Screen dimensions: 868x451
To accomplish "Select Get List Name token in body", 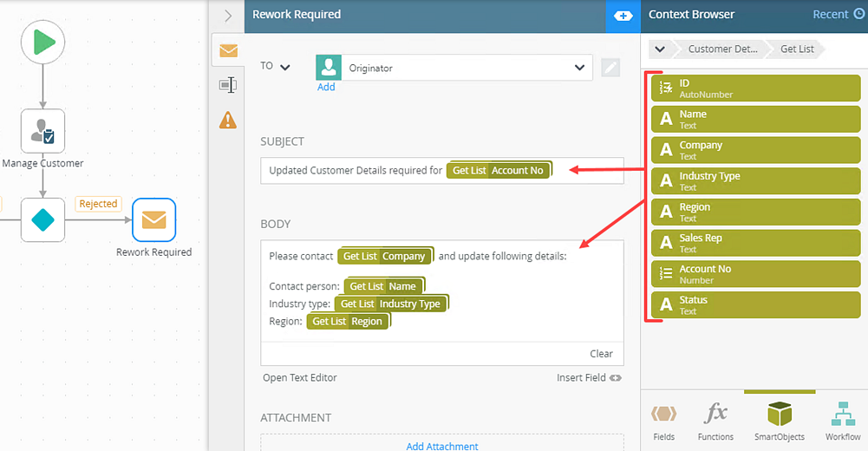I will (383, 286).
